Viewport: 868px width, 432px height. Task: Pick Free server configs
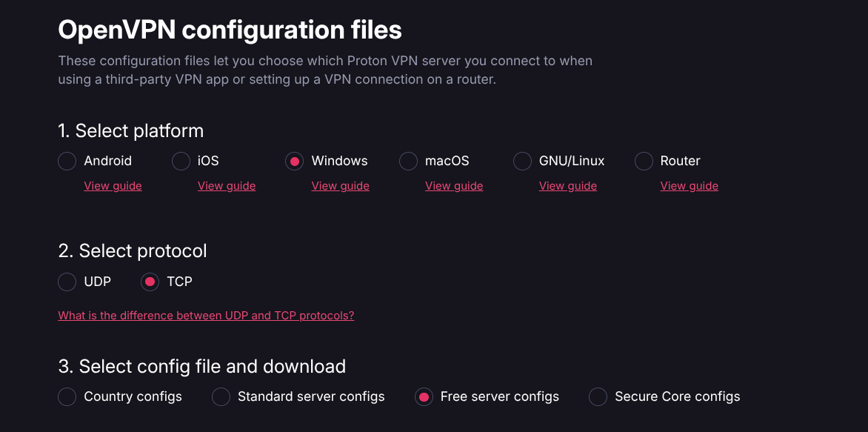click(424, 396)
